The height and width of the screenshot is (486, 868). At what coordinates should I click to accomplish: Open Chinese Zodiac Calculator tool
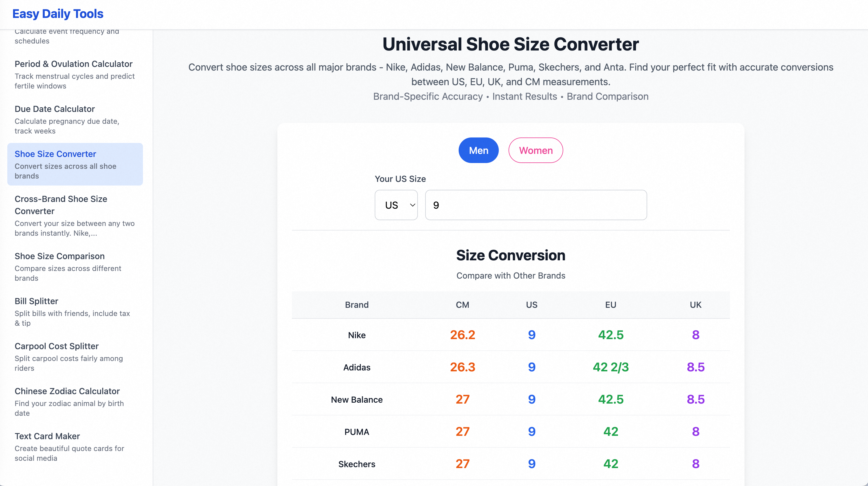click(x=75, y=401)
